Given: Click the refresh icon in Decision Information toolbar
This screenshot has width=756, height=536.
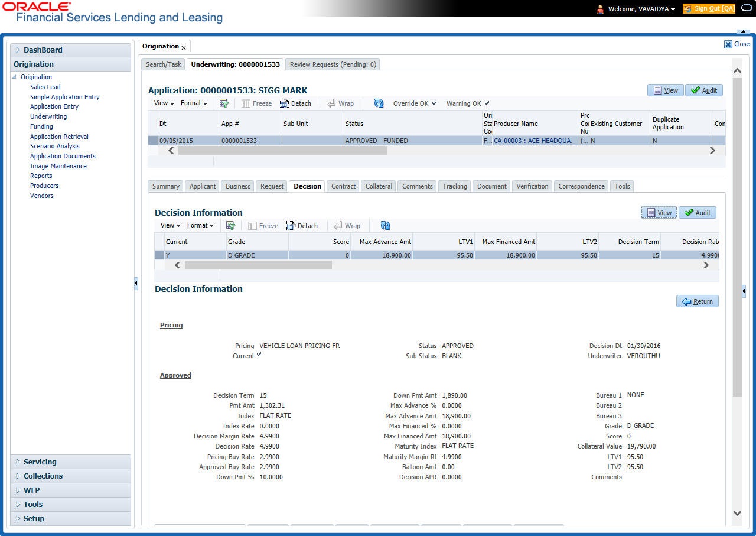Looking at the screenshot, I should 386,226.
